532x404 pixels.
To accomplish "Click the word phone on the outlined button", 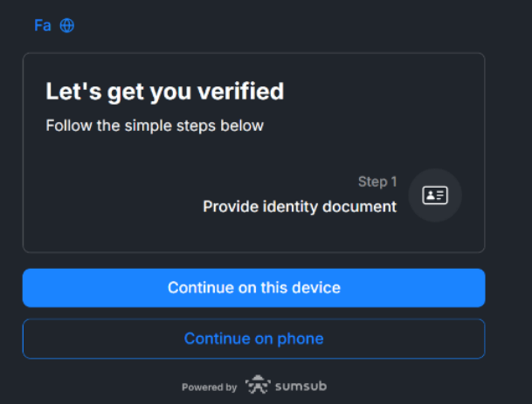I will [x=301, y=339].
